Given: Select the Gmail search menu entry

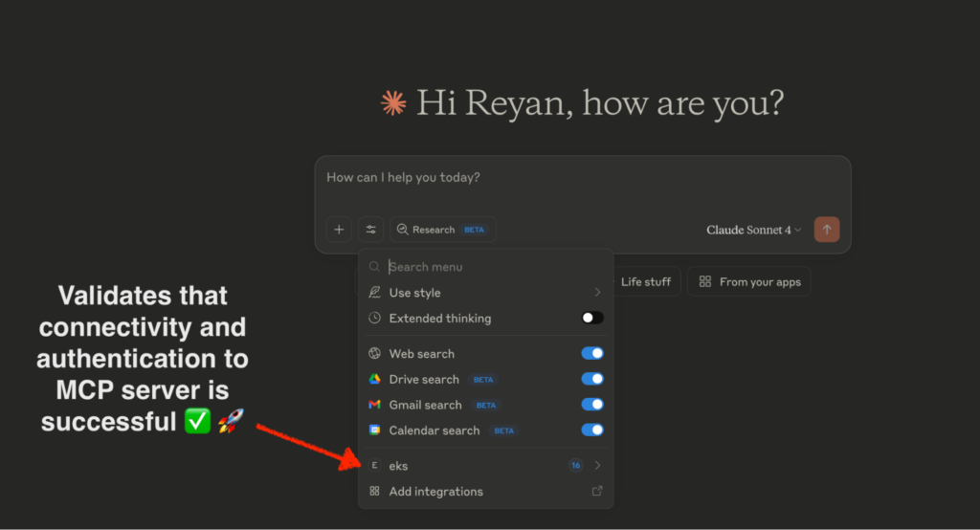Looking at the screenshot, I should [x=485, y=405].
